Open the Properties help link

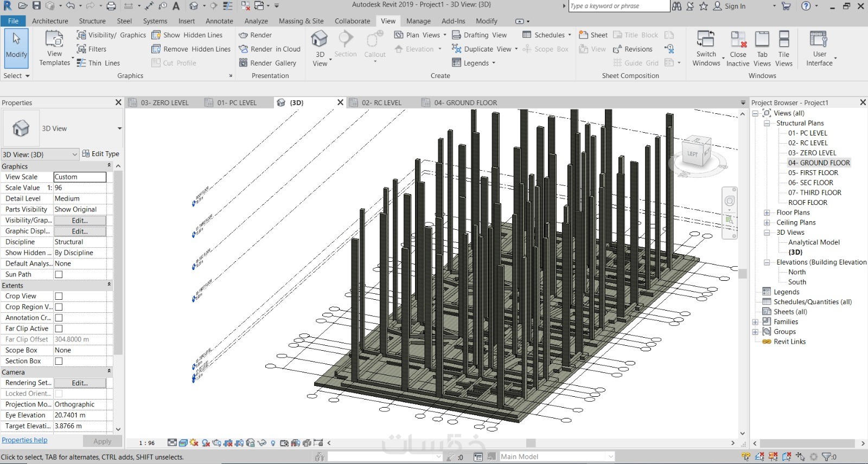pos(24,440)
